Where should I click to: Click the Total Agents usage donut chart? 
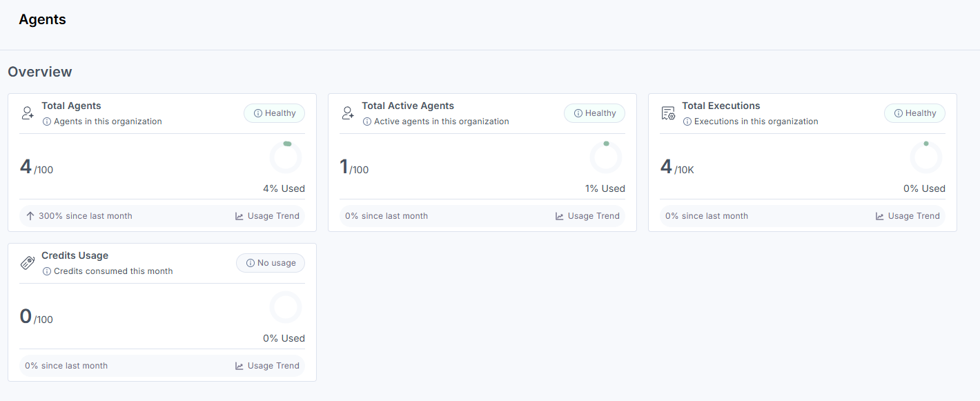click(286, 157)
